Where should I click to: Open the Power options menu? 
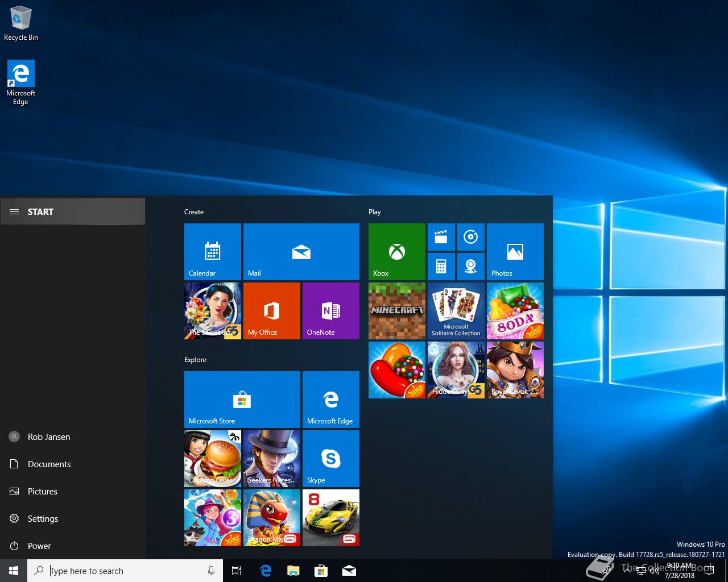(x=73, y=546)
